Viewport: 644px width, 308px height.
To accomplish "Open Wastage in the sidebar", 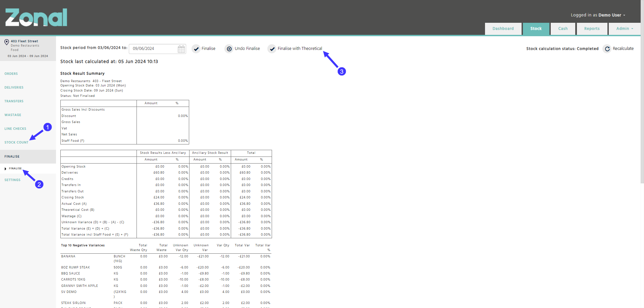I will [x=13, y=115].
